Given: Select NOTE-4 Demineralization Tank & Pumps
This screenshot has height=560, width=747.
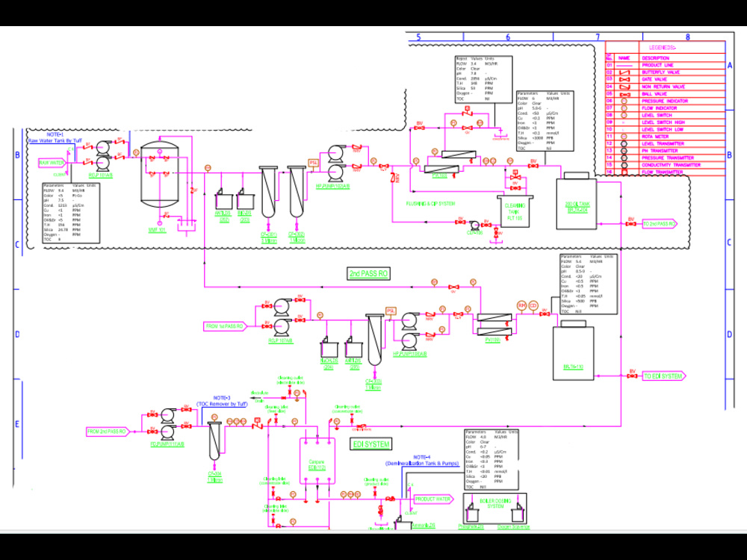Looking at the screenshot, I should click(x=422, y=460).
